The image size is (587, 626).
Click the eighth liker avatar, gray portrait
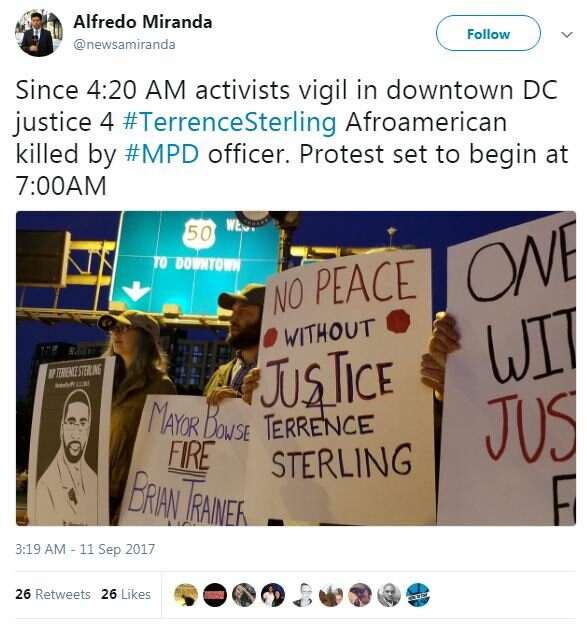click(389, 595)
